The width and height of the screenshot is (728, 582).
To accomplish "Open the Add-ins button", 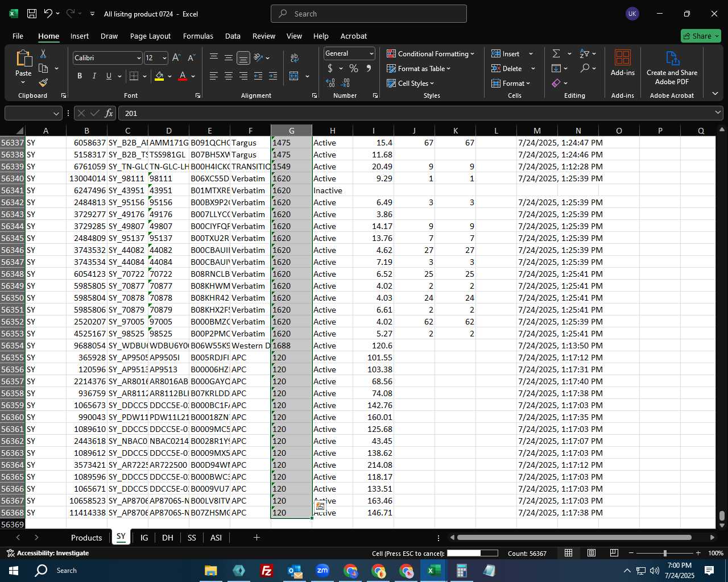I will [623, 63].
